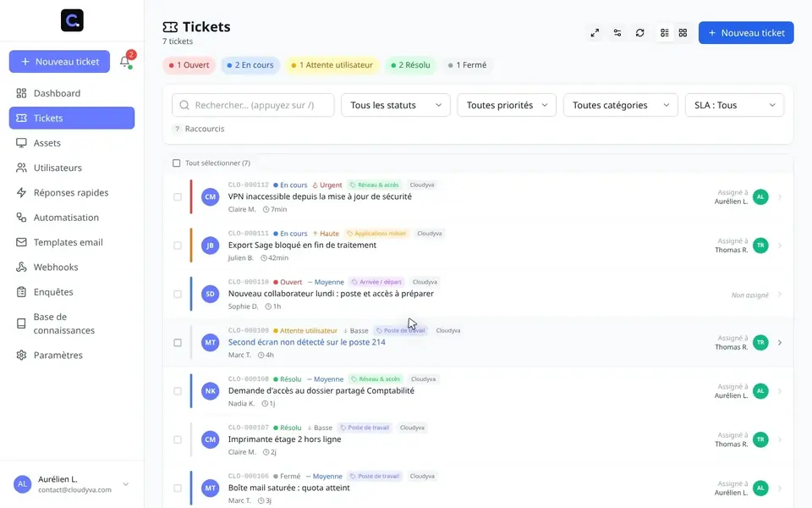Select checkbox for Export Sage bloqué ticket
The width and height of the screenshot is (812, 508).
pos(178,246)
